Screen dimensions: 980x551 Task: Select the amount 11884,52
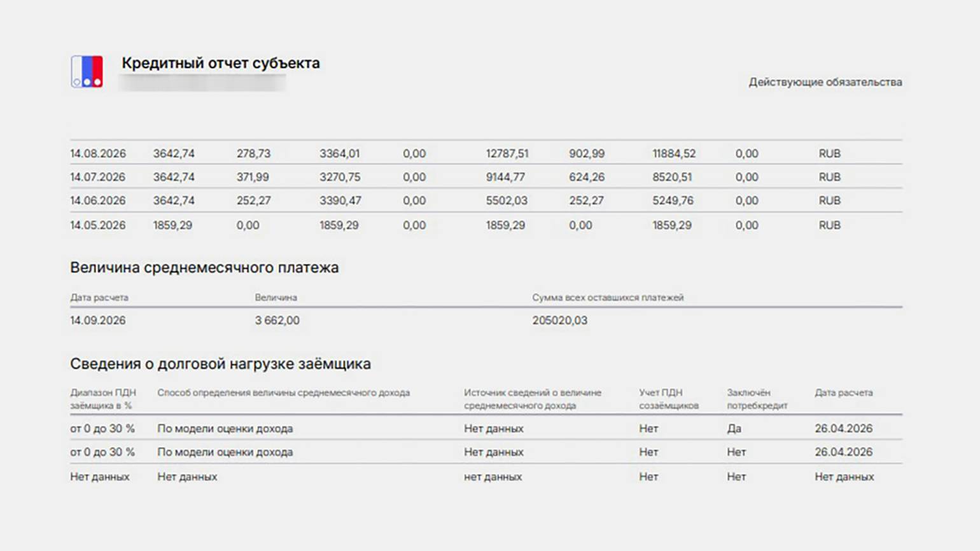pyautogui.click(x=674, y=153)
